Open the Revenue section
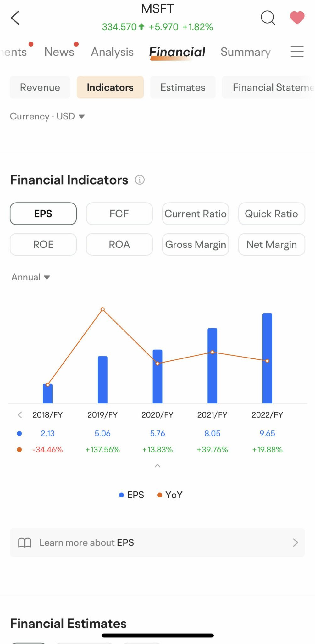The height and width of the screenshot is (644, 315). (40, 87)
